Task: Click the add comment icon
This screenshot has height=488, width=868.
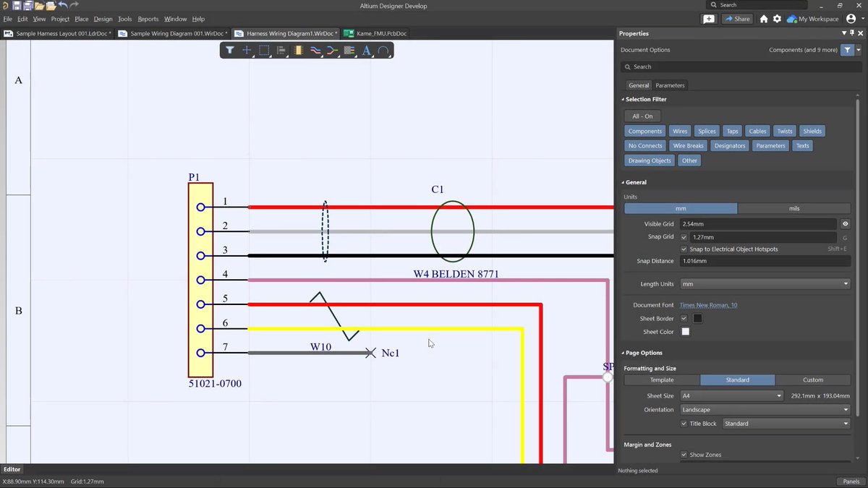Action: coord(709,19)
